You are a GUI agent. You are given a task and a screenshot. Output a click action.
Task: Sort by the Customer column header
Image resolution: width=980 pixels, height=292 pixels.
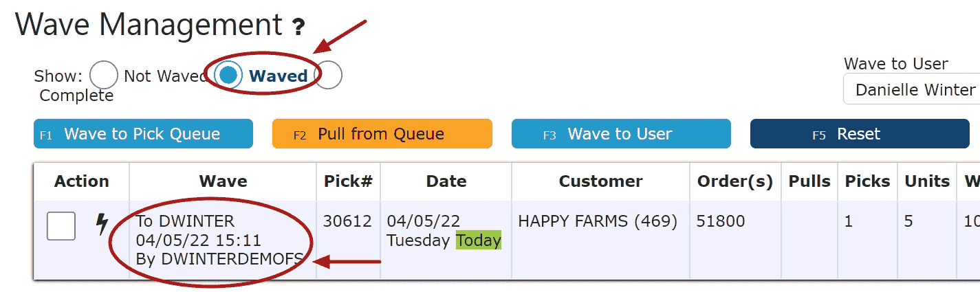click(x=600, y=181)
